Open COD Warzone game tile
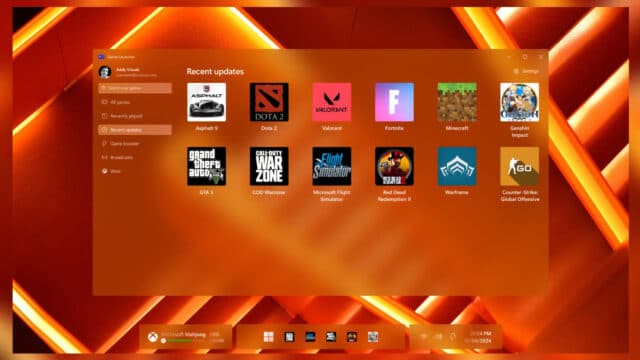Screen dimensions: 640x360 pyautogui.click(x=269, y=166)
